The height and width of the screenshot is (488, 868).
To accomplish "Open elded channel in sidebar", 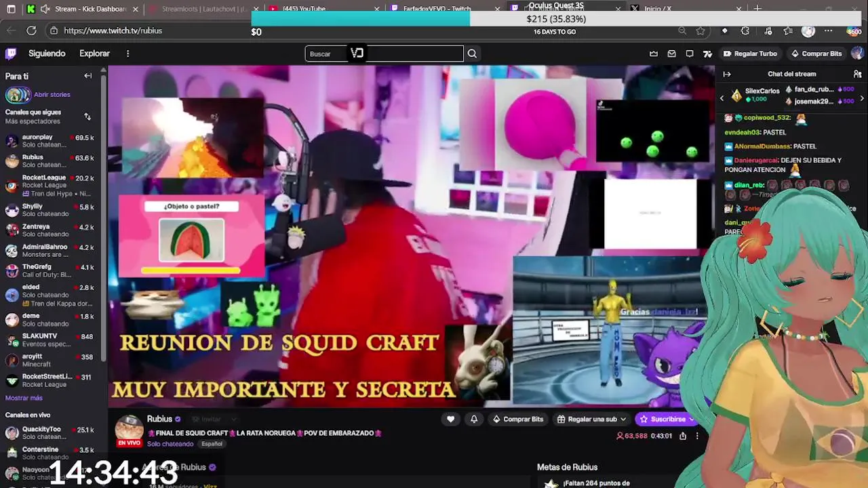I will [50, 295].
